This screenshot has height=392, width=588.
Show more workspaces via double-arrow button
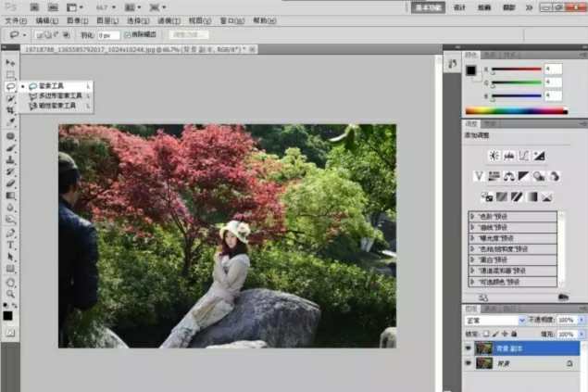click(x=529, y=7)
